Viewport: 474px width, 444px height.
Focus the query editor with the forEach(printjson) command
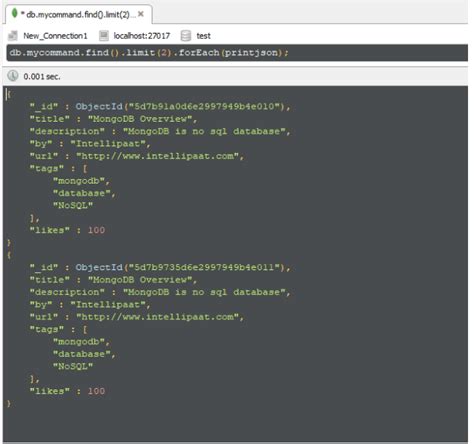point(237,53)
